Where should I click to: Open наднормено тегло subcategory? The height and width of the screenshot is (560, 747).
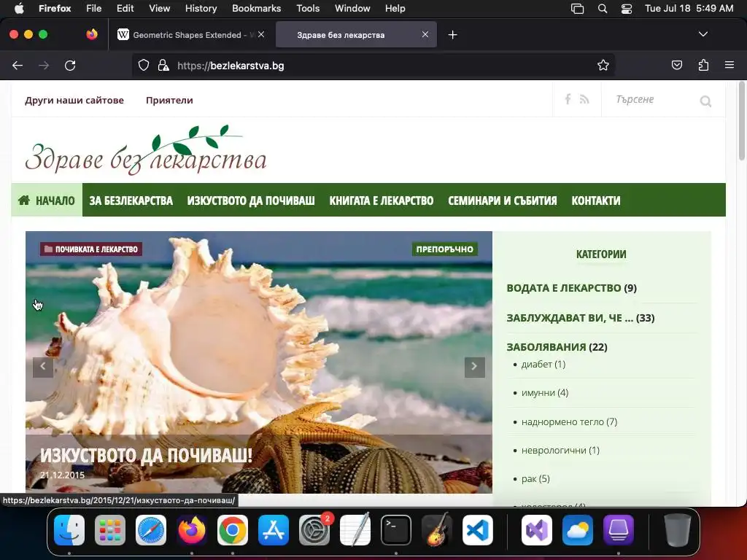(562, 422)
